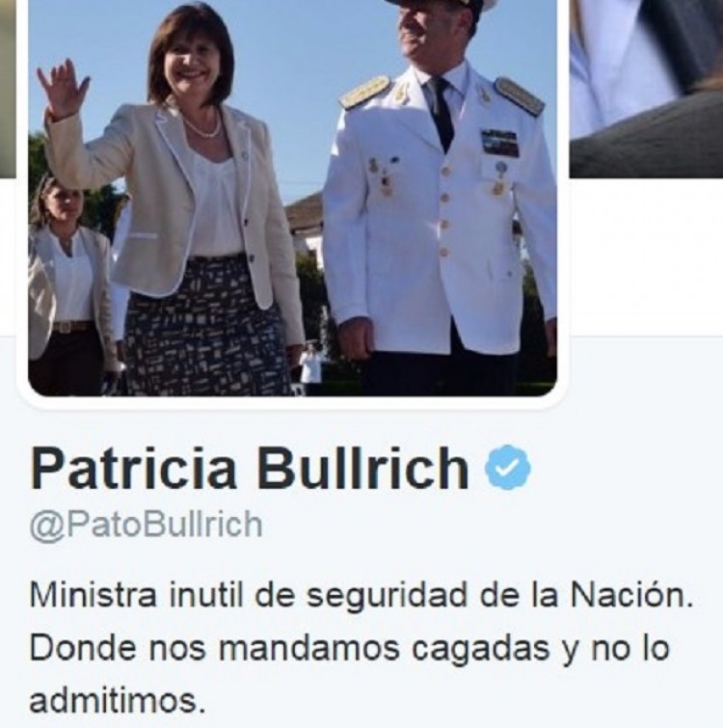Open the Patricia Bullrich profile name link
Screen dimensions: 723x728
click(250, 468)
